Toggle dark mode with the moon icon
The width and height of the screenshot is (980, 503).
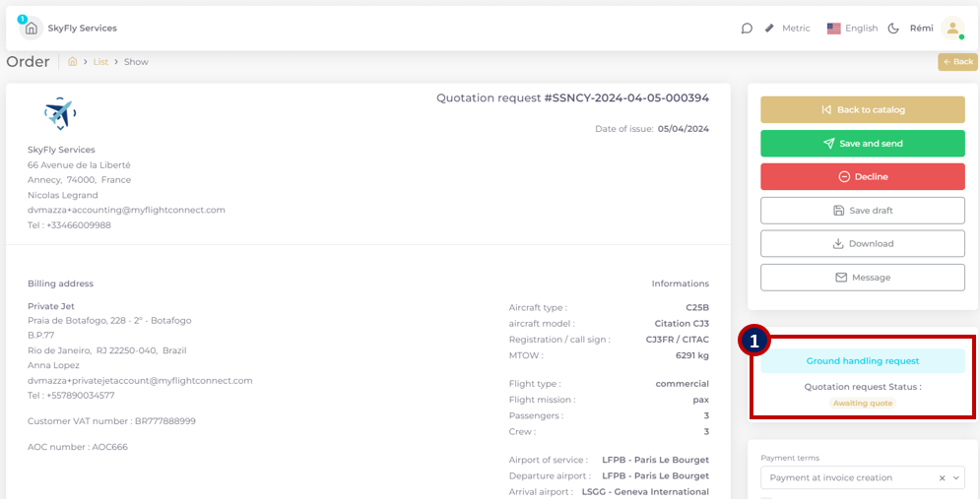click(x=893, y=29)
